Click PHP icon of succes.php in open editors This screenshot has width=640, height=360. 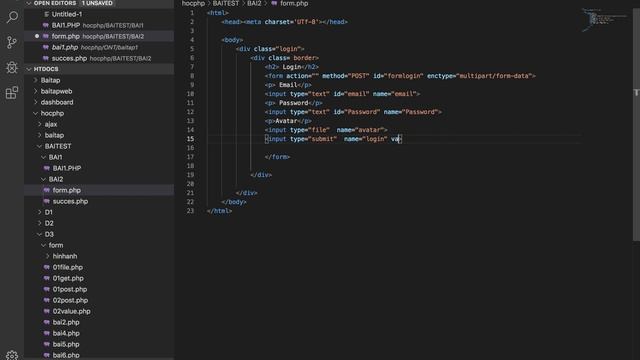pyautogui.click(x=46, y=58)
